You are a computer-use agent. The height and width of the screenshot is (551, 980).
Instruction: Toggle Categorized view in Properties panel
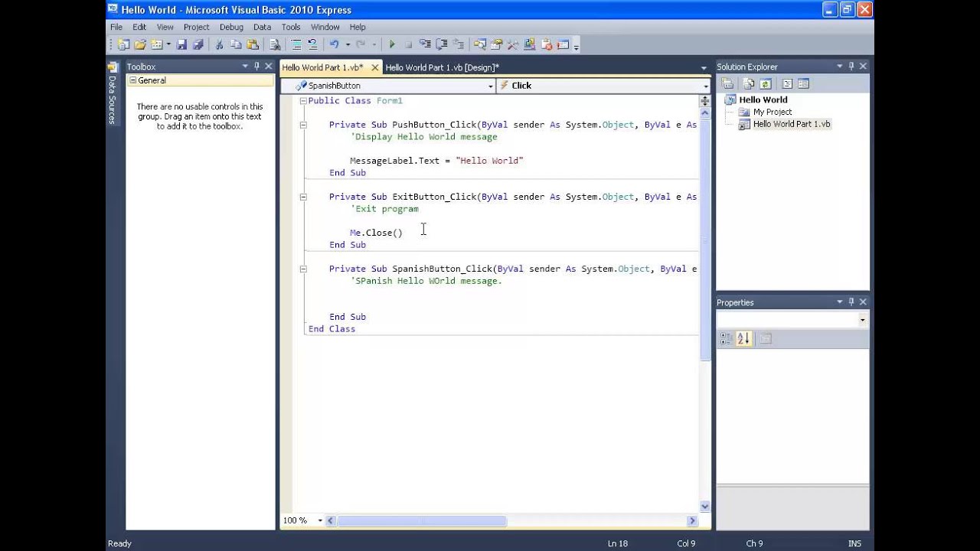point(727,338)
